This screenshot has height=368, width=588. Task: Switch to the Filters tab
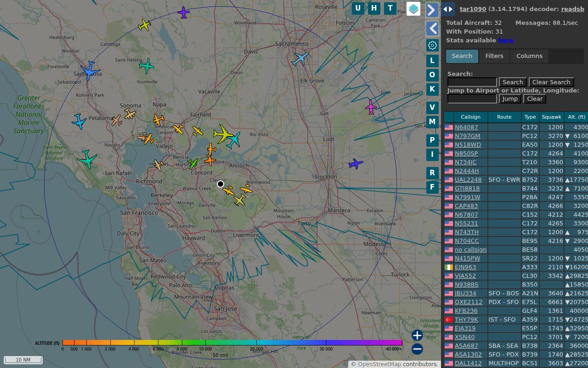click(494, 56)
